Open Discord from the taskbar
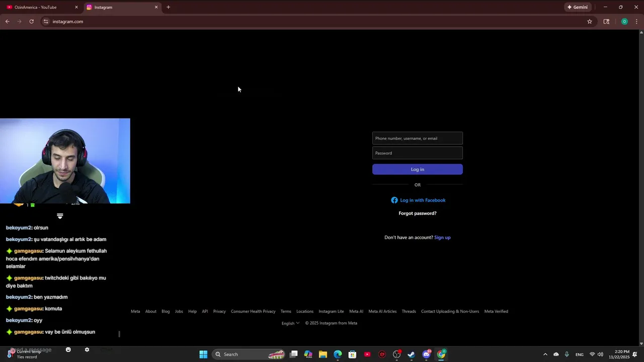This screenshot has width=644, height=362. click(427, 354)
